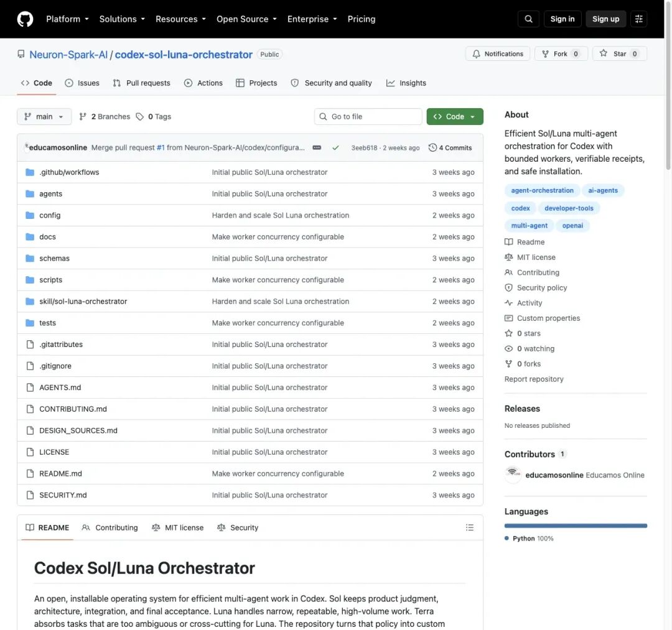This screenshot has height=630, width=672.
Task: Open the header appearance settings icon
Action: 638,19
